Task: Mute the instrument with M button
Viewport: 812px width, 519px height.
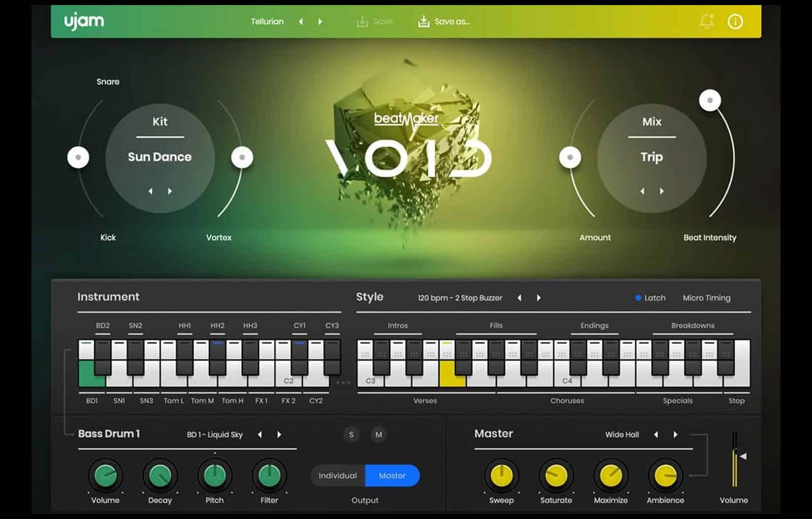Action: point(379,435)
